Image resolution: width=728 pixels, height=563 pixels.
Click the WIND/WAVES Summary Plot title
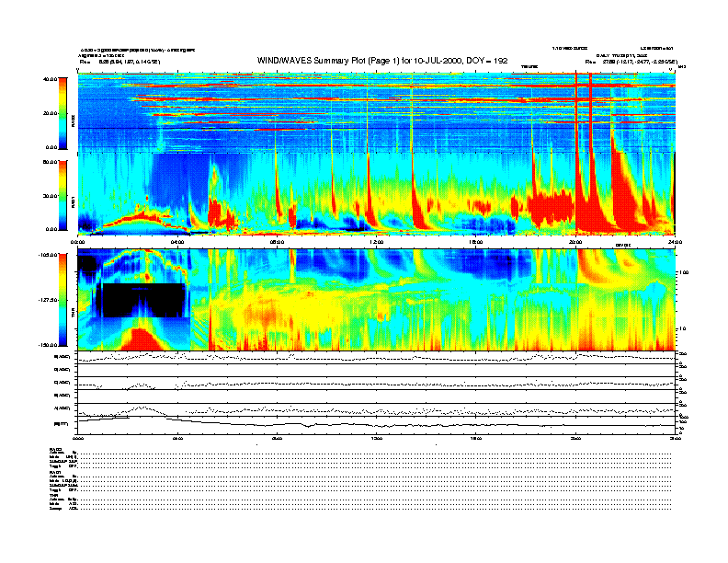coord(382,61)
